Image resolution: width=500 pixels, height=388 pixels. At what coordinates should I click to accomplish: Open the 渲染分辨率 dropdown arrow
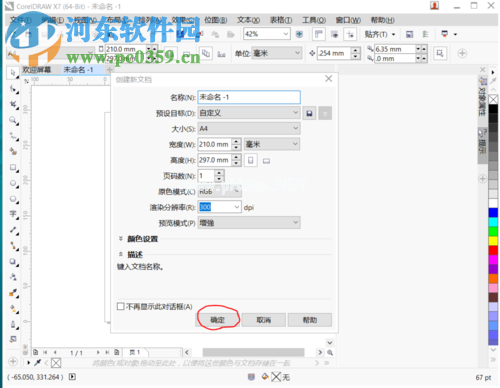[x=237, y=207]
